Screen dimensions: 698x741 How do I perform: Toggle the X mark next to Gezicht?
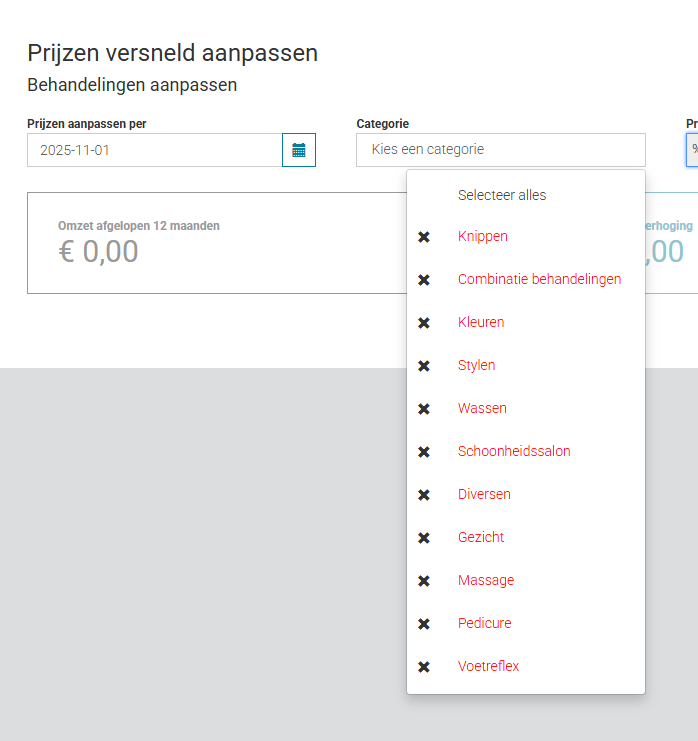[x=424, y=538]
